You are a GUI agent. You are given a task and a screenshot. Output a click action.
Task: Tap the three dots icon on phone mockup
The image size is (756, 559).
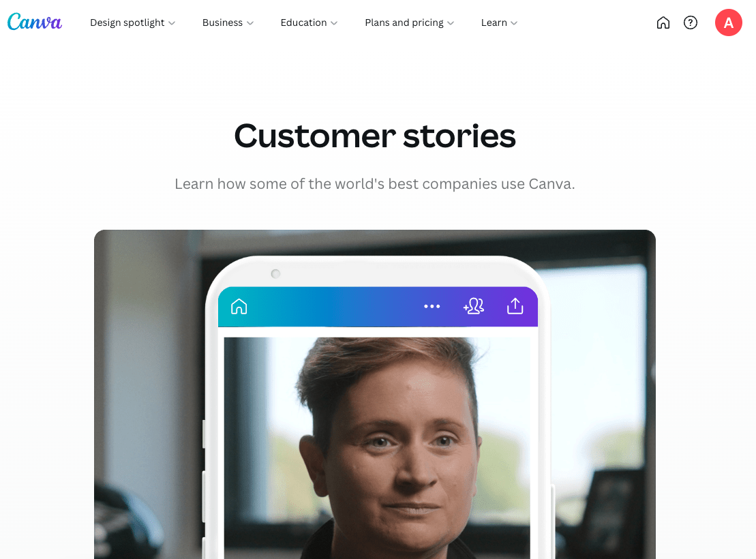click(432, 306)
